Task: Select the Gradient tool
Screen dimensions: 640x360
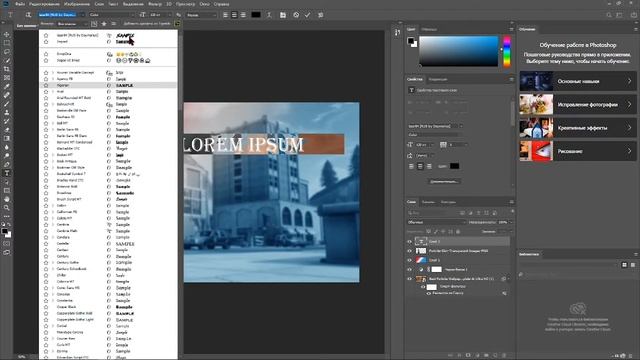Action: 7,138
